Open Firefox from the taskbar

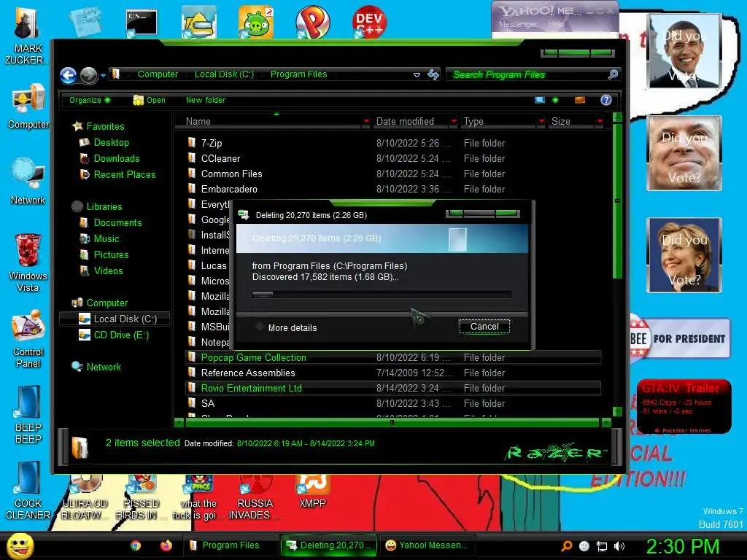[166, 545]
